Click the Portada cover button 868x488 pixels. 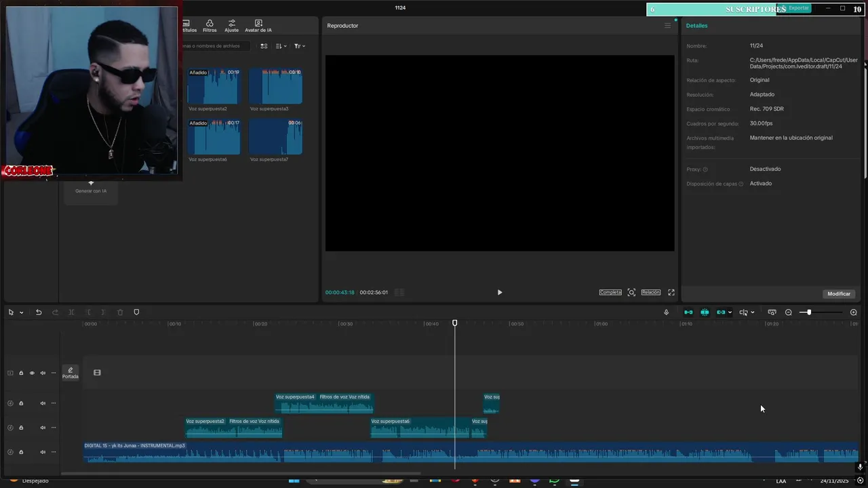pyautogui.click(x=71, y=373)
